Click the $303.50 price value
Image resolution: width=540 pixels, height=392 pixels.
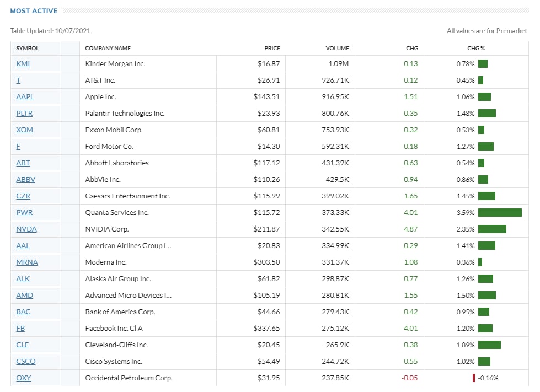click(x=266, y=262)
